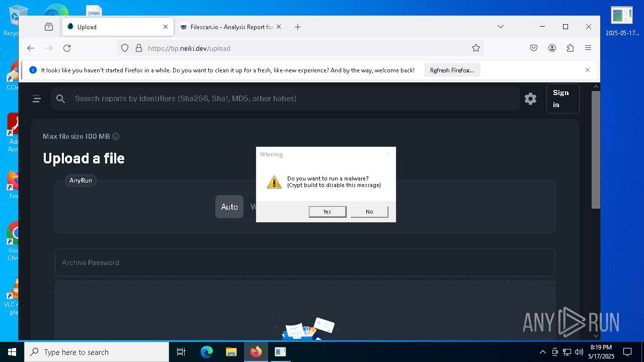Click the taskbar app next to Firefox
The image size is (644, 362).
280,352
